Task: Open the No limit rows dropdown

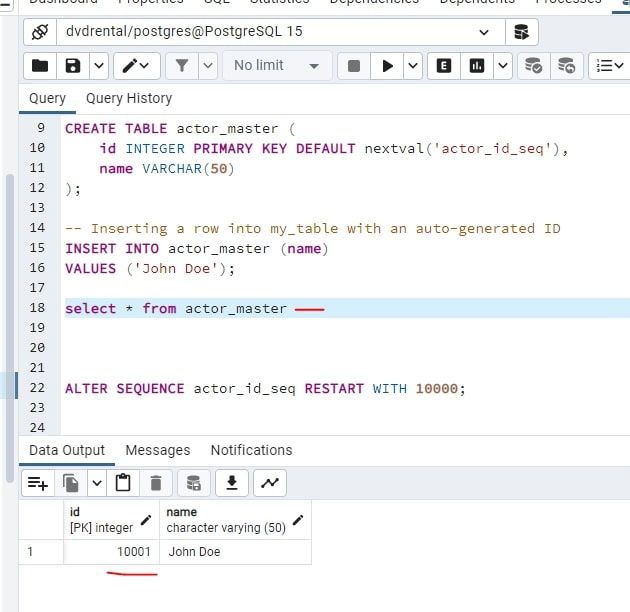Action: point(277,65)
